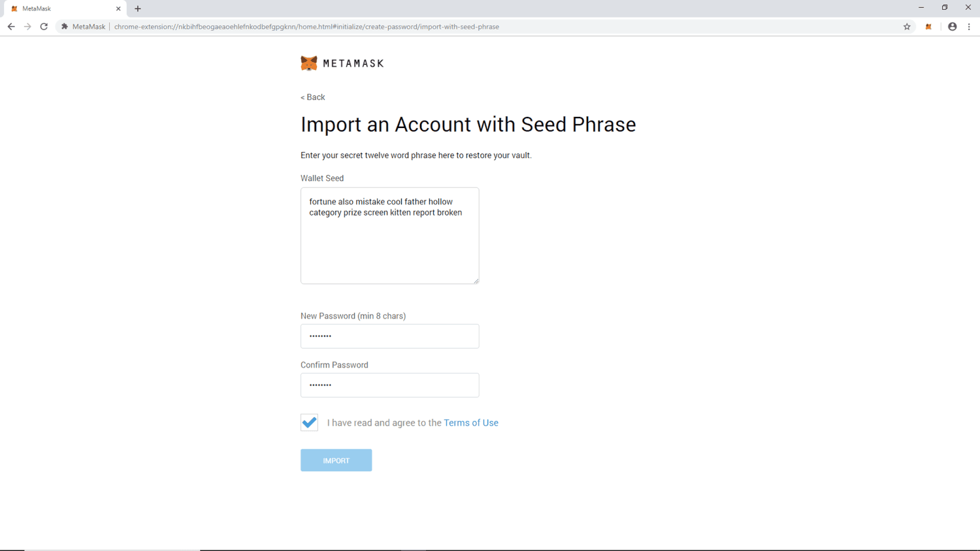This screenshot has height=551, width=980.
Task: Select the MetaMask browser tab
Action: [64, 8]
